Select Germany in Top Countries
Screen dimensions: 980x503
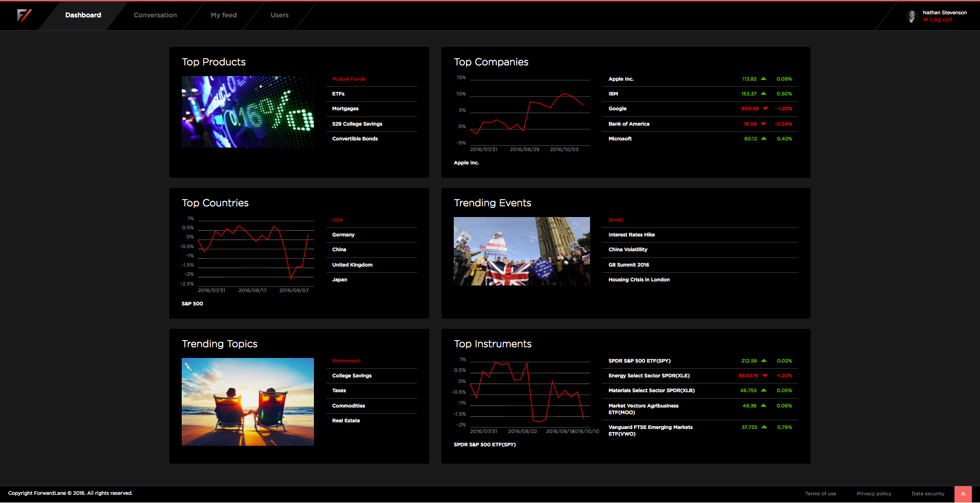(x=372, y=235)
